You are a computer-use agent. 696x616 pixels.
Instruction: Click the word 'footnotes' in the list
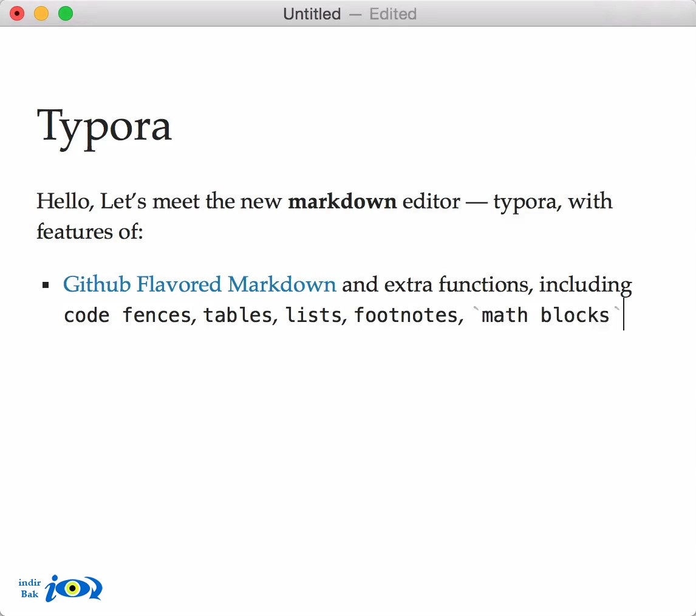pyautogui.click(x=406, y=315)
